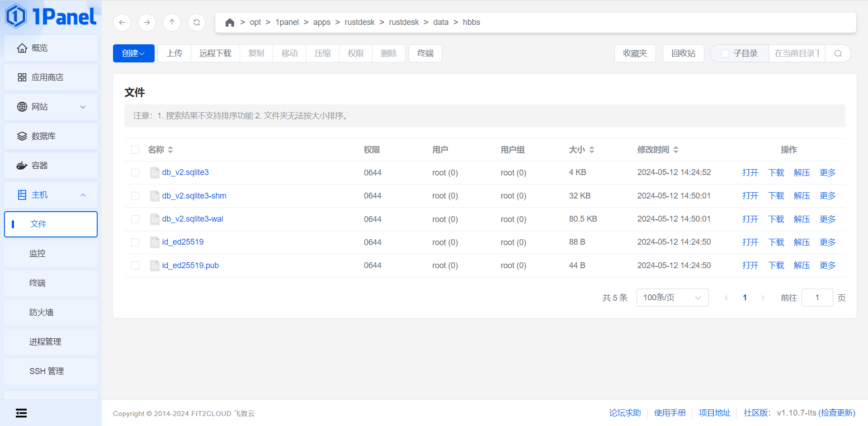
Task: Open 更多 menu for db_v2.sqlite3
Action: (x=828, y=173)
